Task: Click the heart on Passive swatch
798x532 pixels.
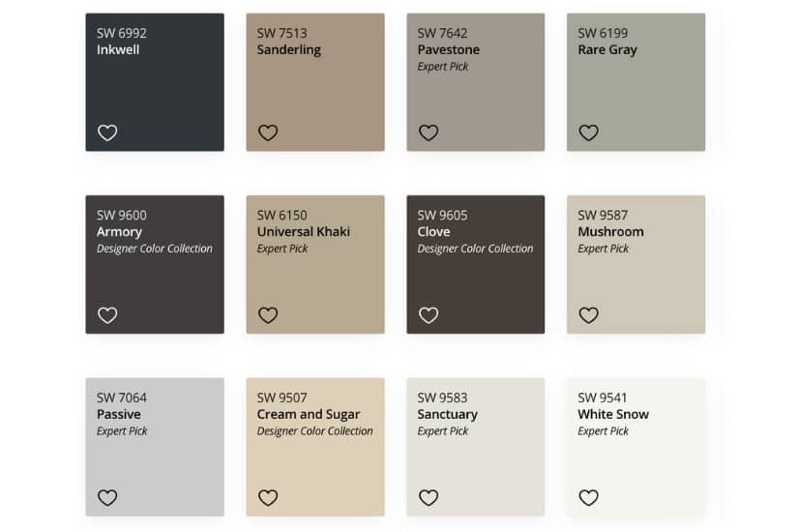Action: (x=107, y=497)
